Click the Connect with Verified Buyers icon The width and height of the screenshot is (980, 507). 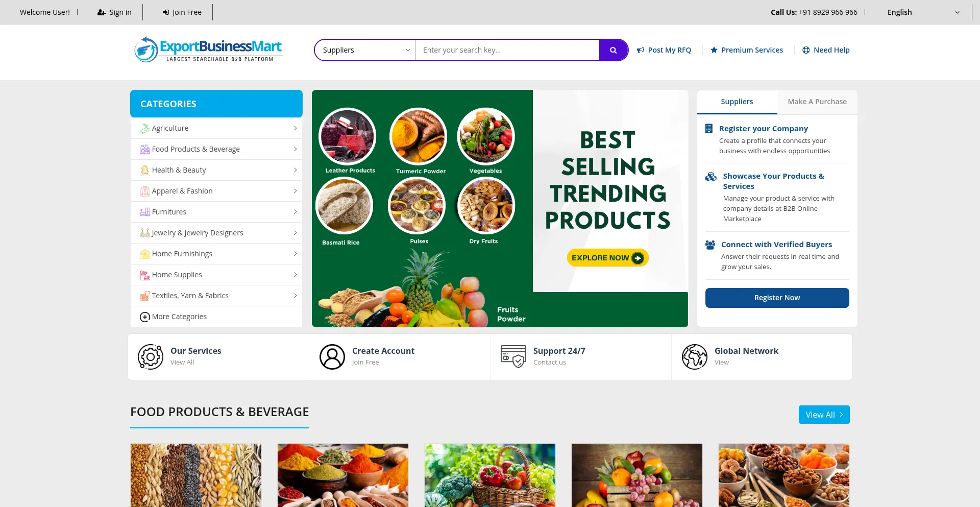tap(710, 245)
